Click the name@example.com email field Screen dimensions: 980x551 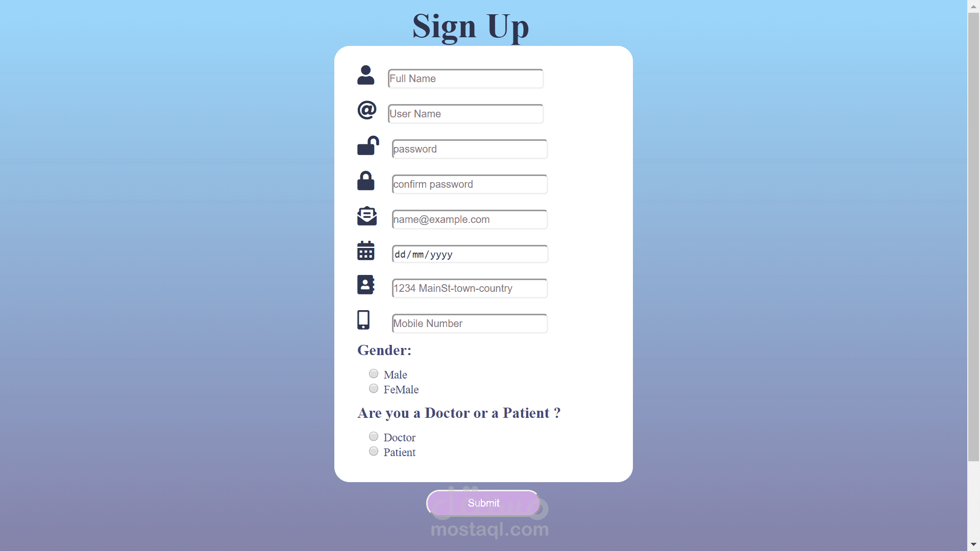470,219
